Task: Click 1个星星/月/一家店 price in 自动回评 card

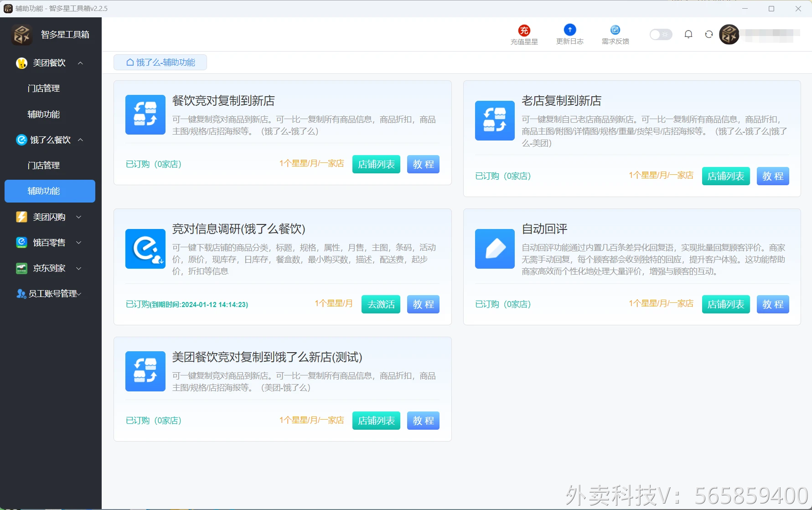Action: coord(661,303)
